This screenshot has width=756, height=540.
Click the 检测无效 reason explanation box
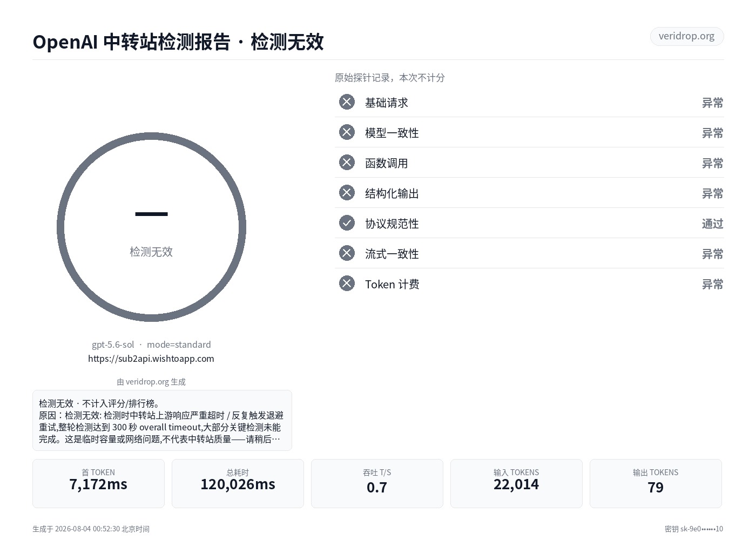[162, 420]
